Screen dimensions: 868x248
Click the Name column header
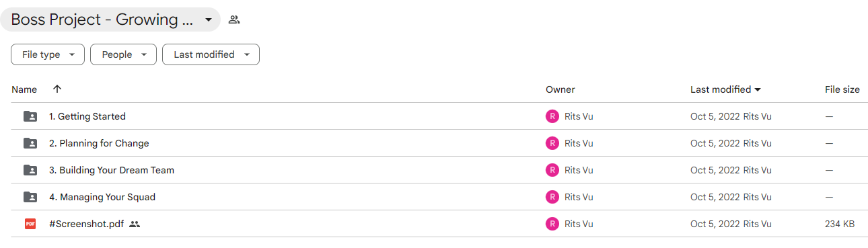click(24, 89)
